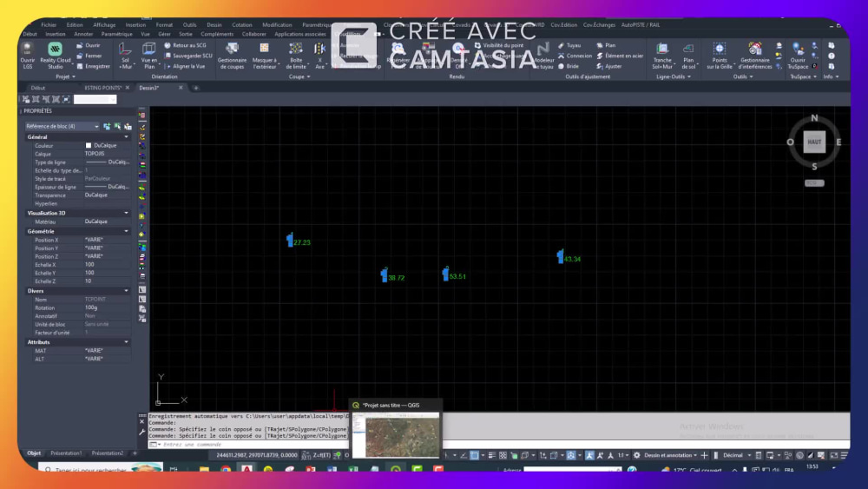Click the QGIS preview thumbnail
This screenshot has height=489, width=868.
tap(397, 435)
